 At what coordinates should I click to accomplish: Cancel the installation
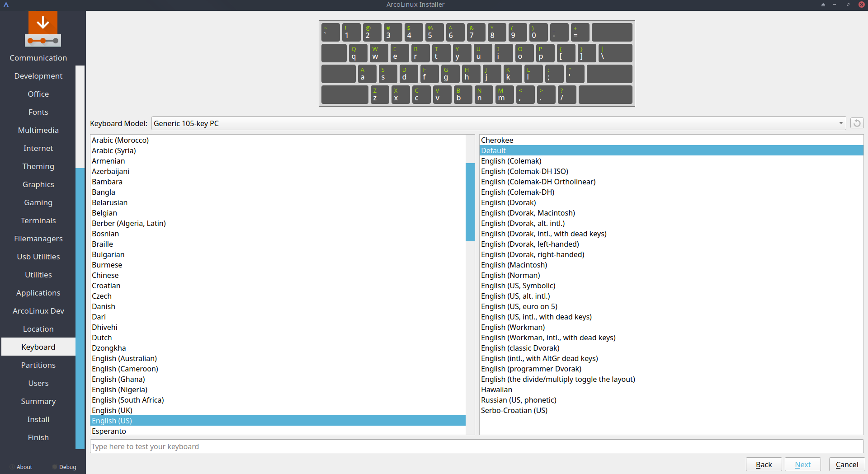point(847,465)
